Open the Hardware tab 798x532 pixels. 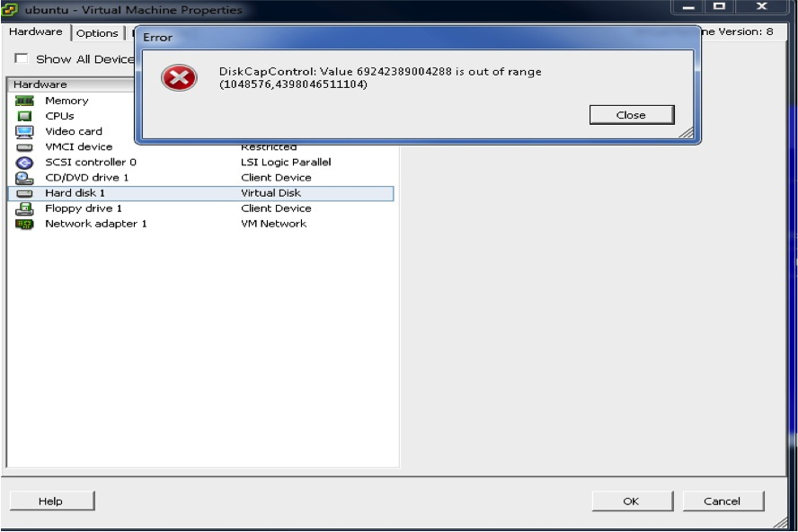coord(36,32)
